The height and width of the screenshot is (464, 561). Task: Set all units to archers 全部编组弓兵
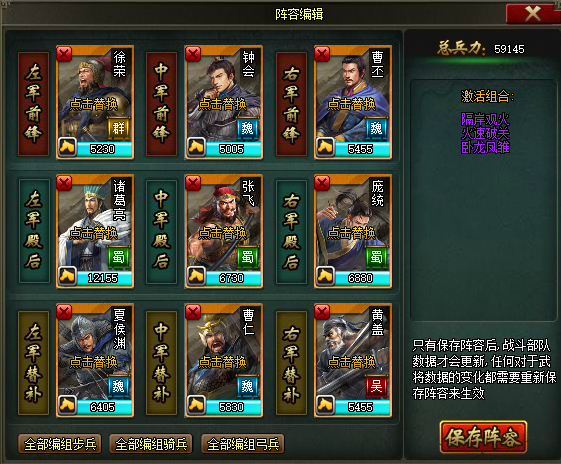click(x=243, y=444)
